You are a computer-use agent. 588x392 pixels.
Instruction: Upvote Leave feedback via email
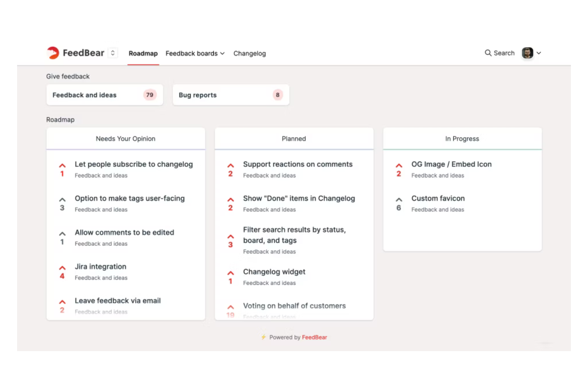coord(62,302)
